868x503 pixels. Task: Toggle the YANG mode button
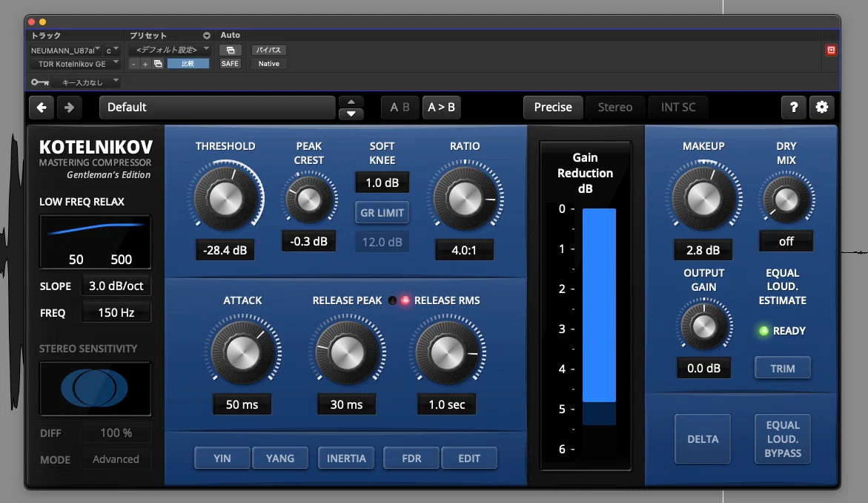point(280,458)
